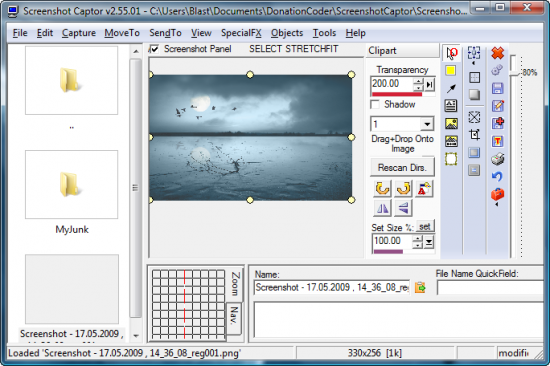Click the red T text stamp icon
550x366 pixels.
[x=497, y=141]
